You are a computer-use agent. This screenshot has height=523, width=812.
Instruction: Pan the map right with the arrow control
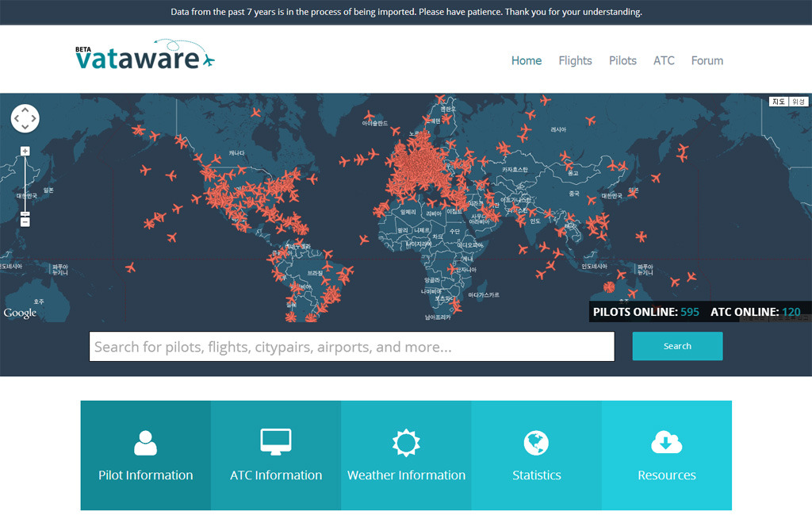tap(33, 118)
